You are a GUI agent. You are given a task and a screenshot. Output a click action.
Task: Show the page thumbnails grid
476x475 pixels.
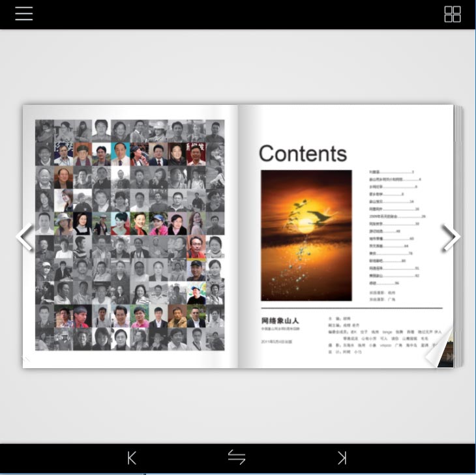tap(452, 14)
